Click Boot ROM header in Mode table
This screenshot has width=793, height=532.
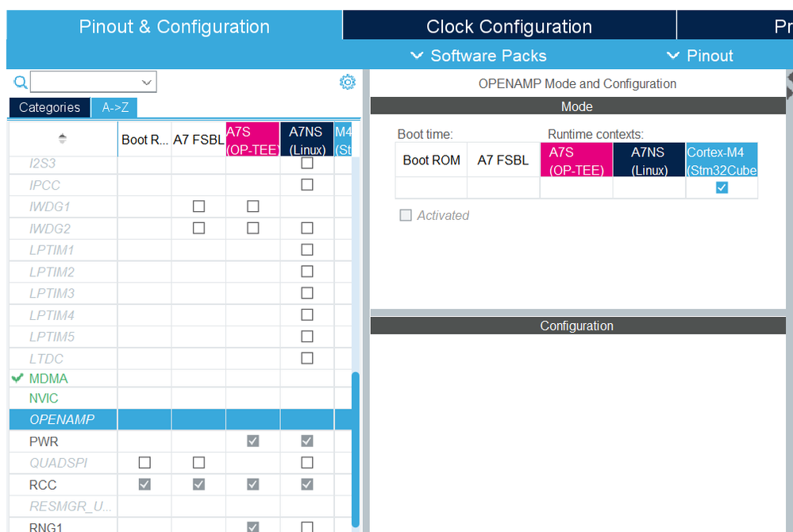pyautogui.click(x=431, y=160)
